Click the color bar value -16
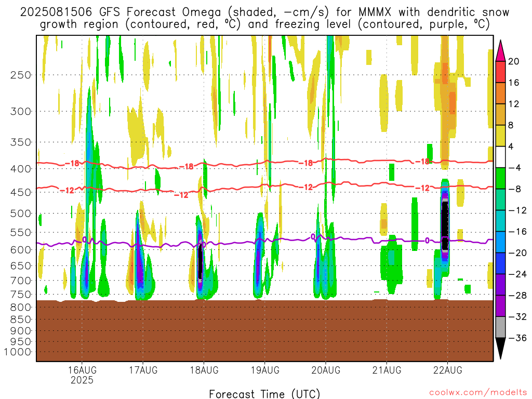532x399 pixels. click(x=517, y=232)
